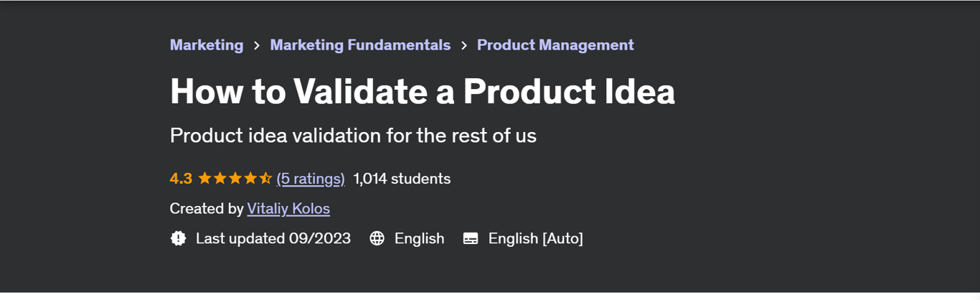Click the globe language icon
The width and height of the screenshot is (980, 300).
[377, 238]
